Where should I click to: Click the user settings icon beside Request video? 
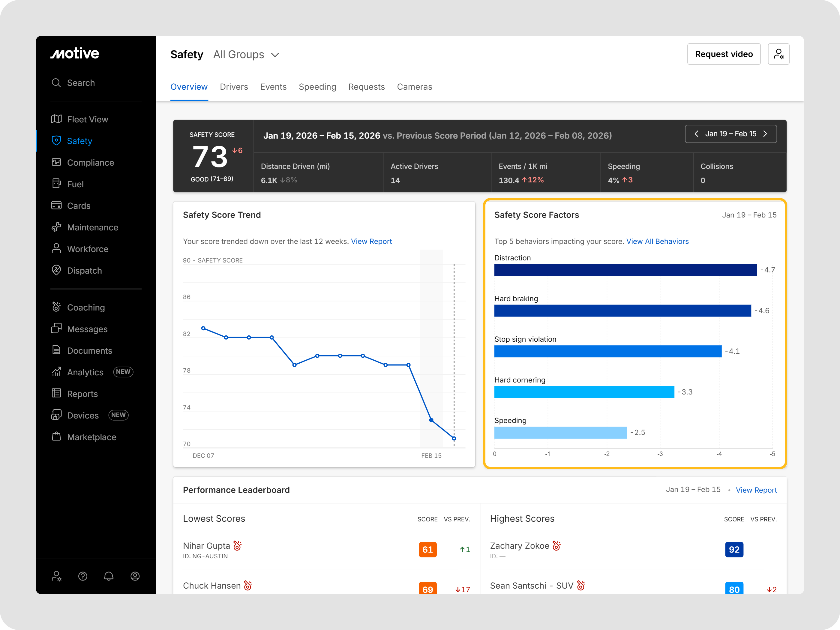778,54
